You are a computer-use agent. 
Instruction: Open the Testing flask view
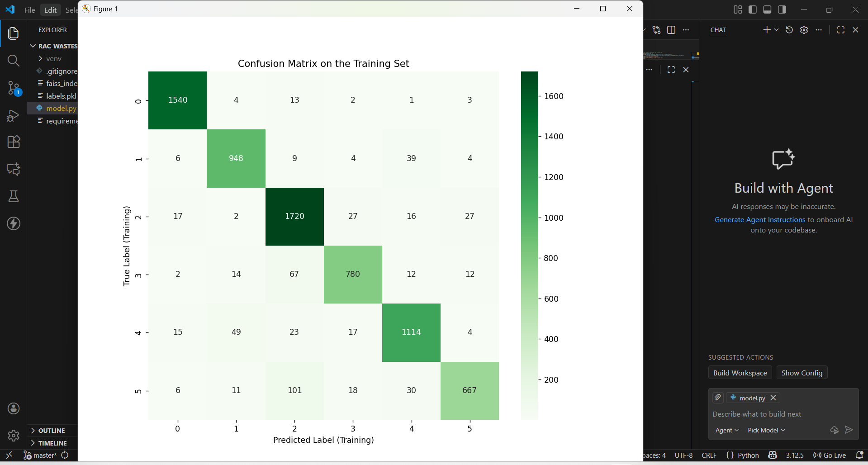[x=14, y=196]
